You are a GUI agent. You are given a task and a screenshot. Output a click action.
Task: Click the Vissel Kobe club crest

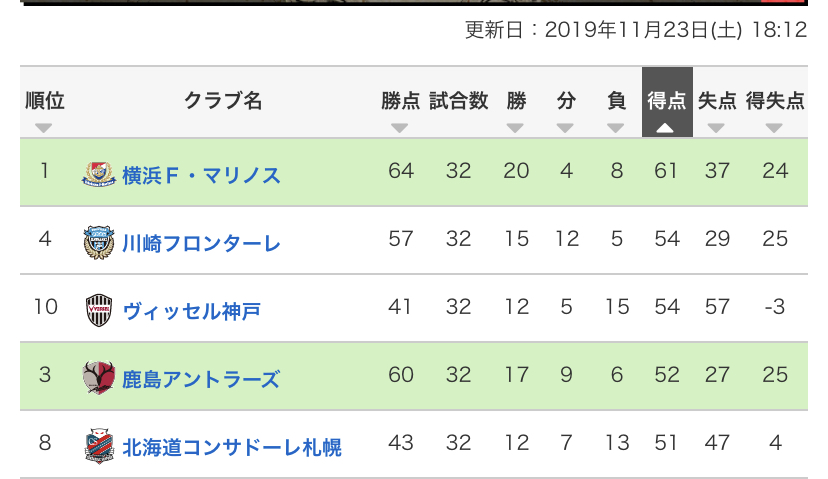click(x=99, y=310)
